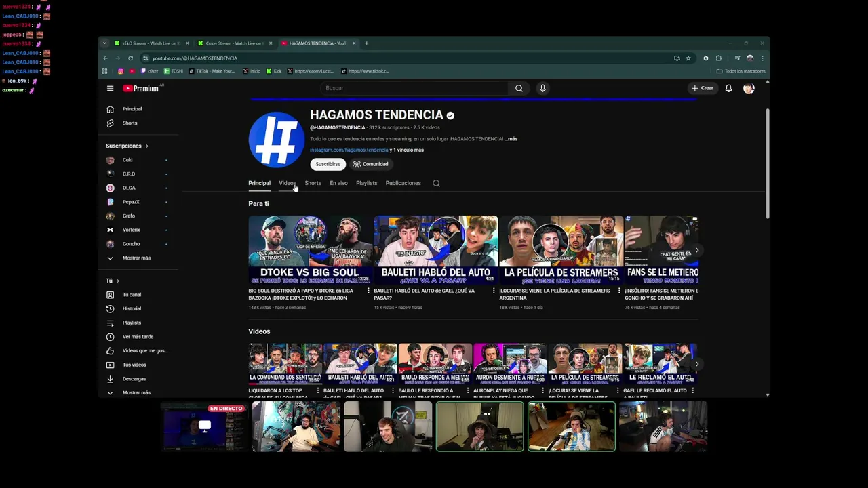Expand the Tú section chevron
The height and width of the screenshot is (488, 868).
pos(117,281)
